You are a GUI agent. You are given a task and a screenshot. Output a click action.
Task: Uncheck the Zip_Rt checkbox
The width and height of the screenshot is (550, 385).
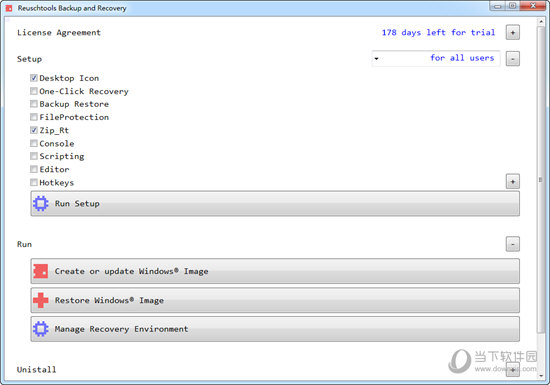click(x=34, y=130)
